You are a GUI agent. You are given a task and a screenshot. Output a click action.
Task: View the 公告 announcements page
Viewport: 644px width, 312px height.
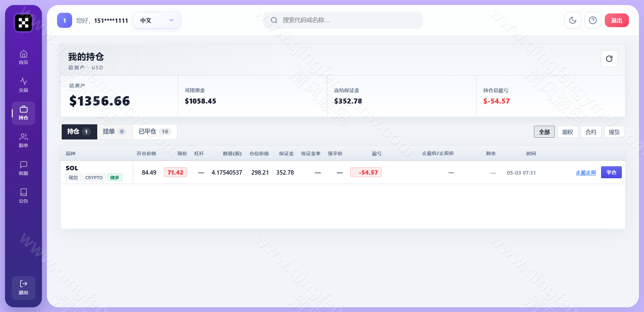pos(23,196)
